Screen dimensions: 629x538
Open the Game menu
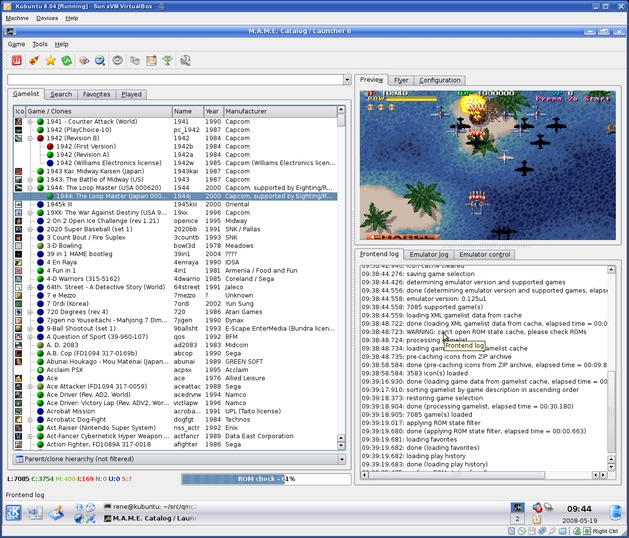pos(16,44)
